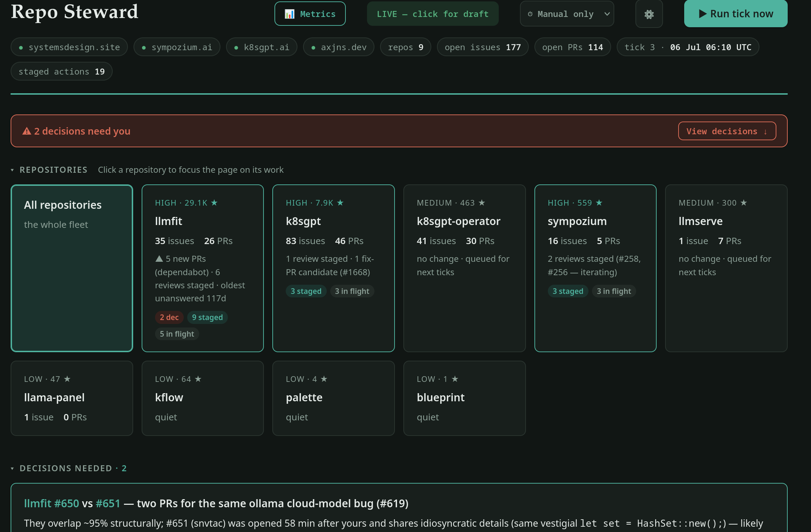Open the #651 pull request link
This screenshot has height=532, width=811.
coord(108,503)
